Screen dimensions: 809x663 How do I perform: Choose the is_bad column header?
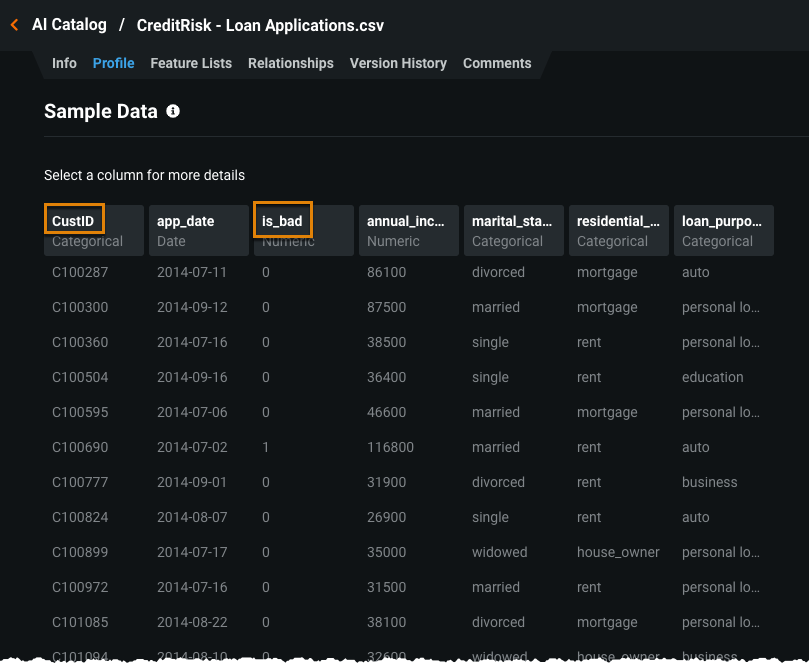tap(283, 221)
